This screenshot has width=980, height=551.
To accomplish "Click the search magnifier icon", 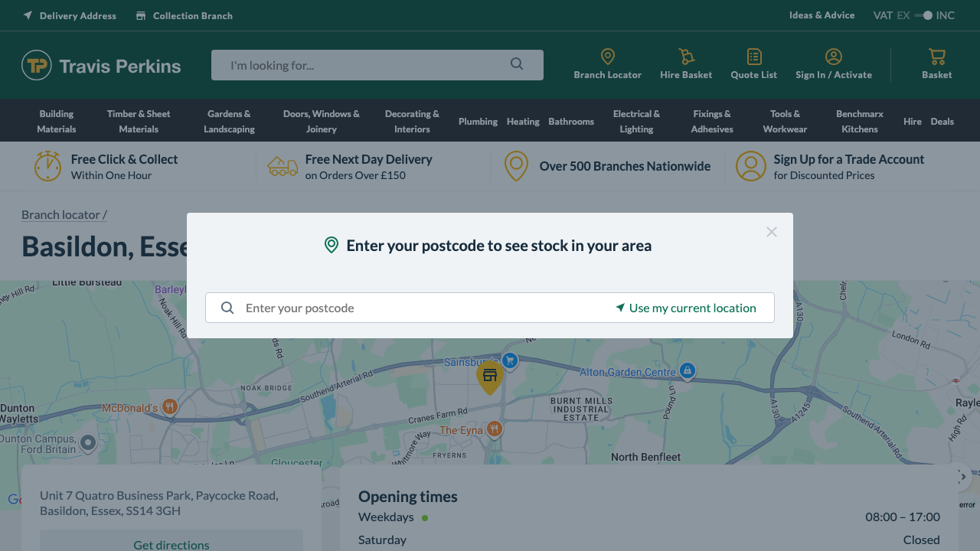I will (517, 65).
